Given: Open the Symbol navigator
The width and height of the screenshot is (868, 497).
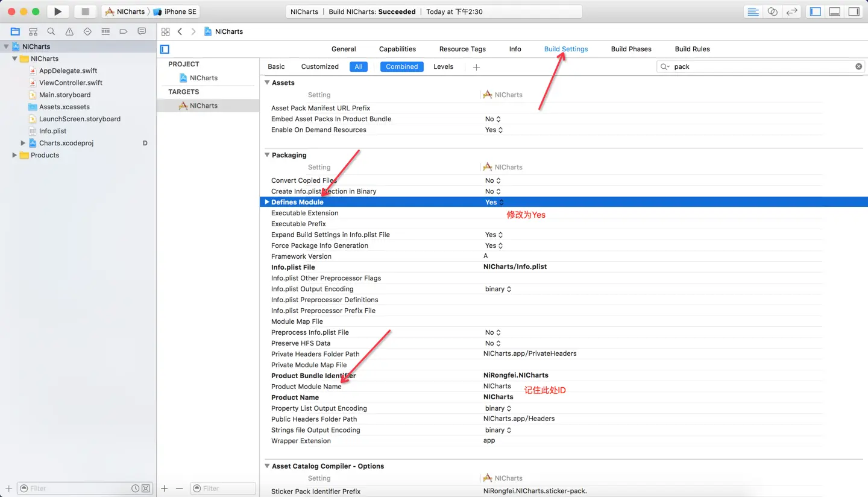Looking at the screenshot, I should pos(33,31).
